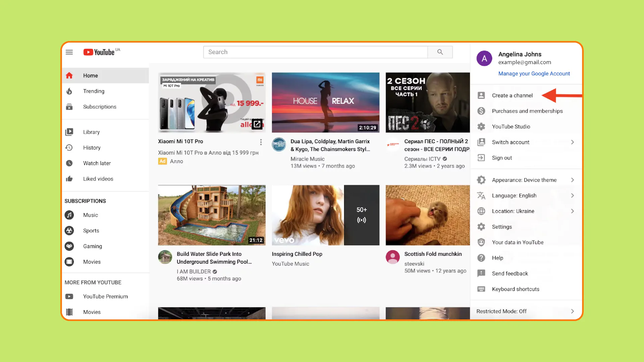Click the Liked videos thumbs-up icon
The image size is (644, 362).
(69, 179)
